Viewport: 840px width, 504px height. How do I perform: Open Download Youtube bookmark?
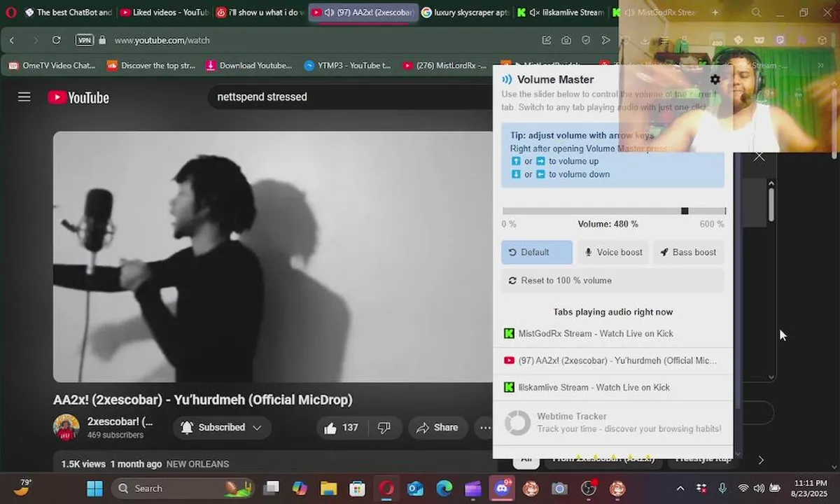tap(248, 66)
